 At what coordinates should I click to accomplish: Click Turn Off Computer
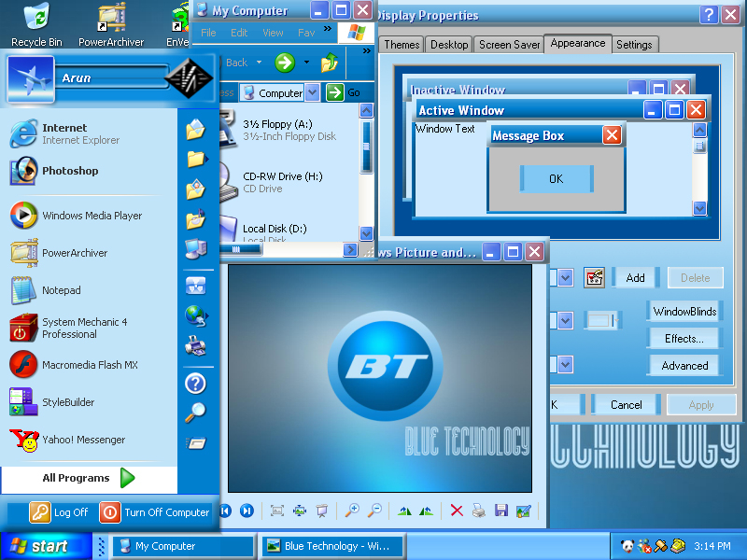[155, 512]
